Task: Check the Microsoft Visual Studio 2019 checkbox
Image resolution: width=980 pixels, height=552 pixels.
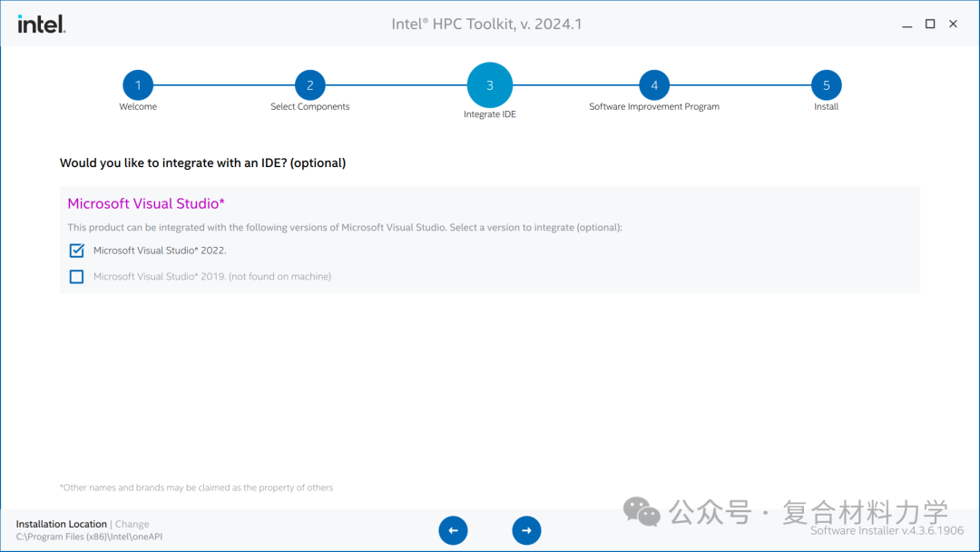Action: [x=76, y=276]
